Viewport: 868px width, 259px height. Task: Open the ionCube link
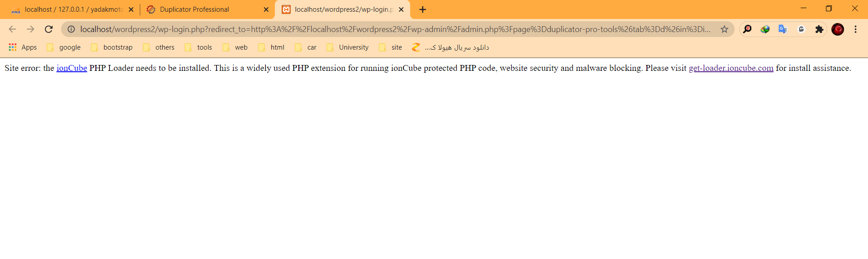tap(71, 68)
